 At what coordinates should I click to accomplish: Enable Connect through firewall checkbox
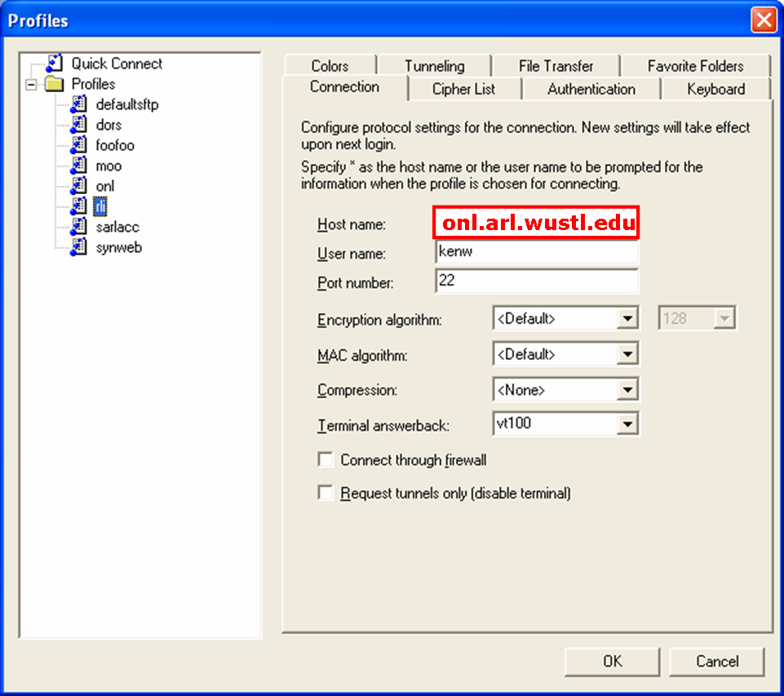click(326, 460)
